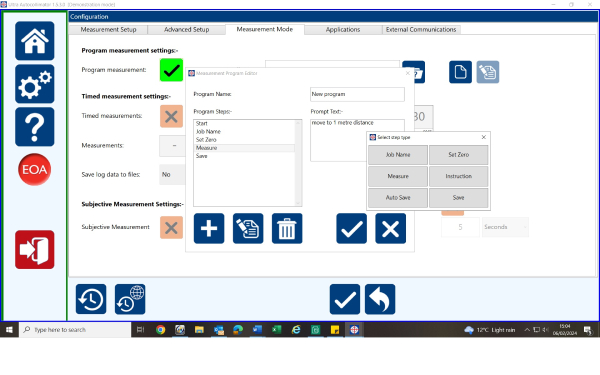This screenshot has height=375, width=600.
Task: Open Microsoft Word from taskbar
Action: click(x=257, y=329)
